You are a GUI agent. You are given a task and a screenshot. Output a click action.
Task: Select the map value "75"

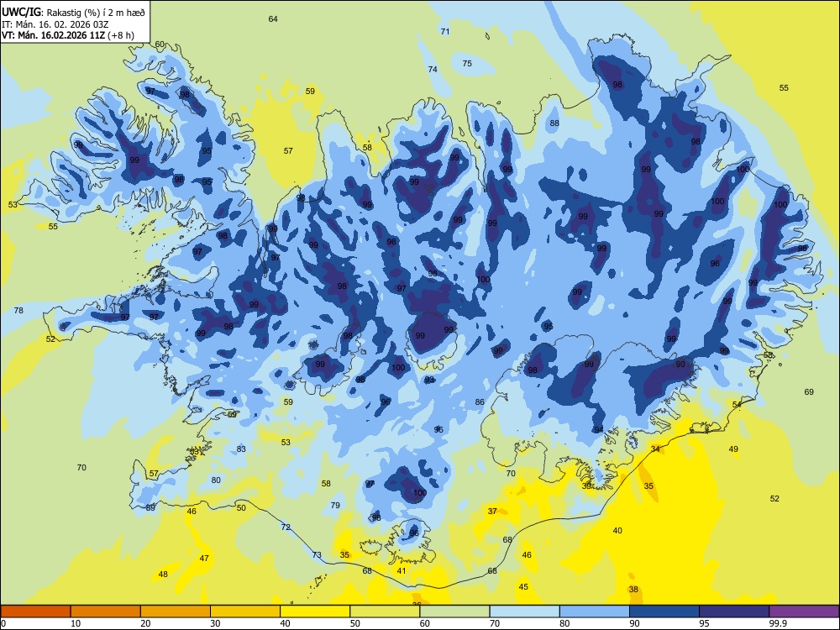tap(467, 64)
